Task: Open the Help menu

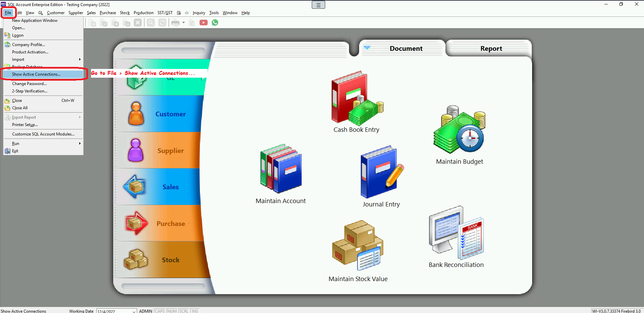Action: coord(246,13)
